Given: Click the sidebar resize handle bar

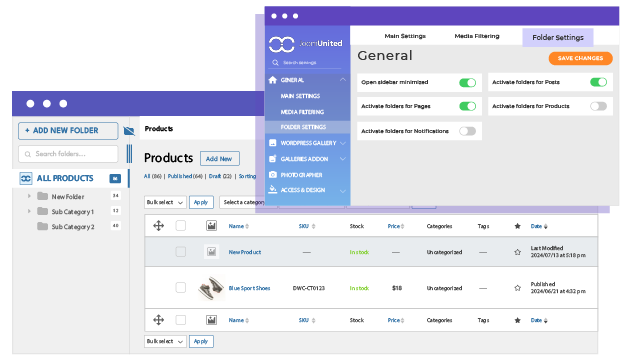Looking at the screenshot, I should (x=129, y=154).
